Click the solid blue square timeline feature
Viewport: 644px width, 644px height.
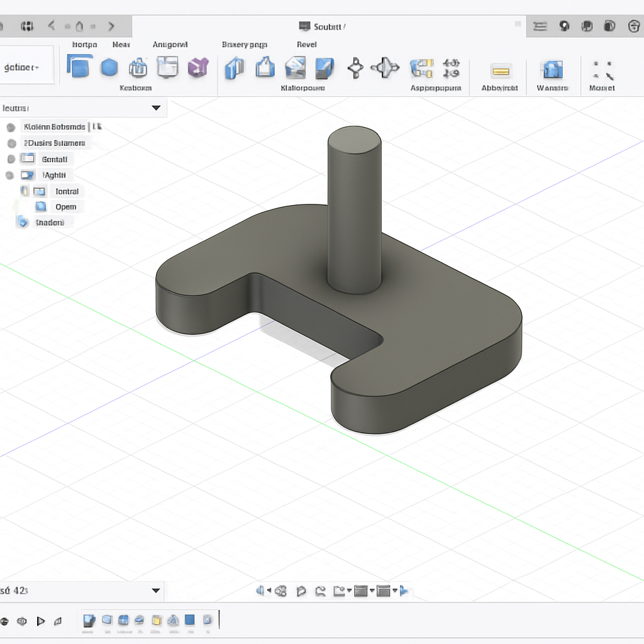[x=189, y=620]
